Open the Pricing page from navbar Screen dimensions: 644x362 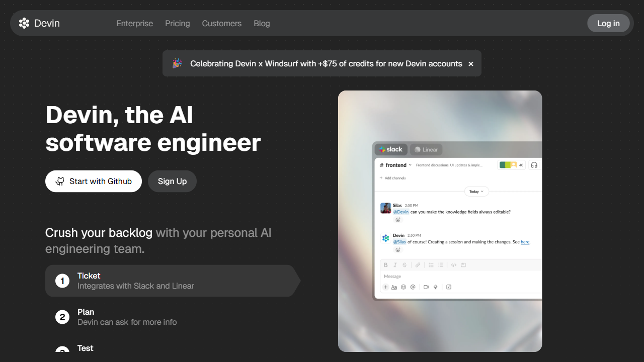pyautogui.click(x=178, y=24)
